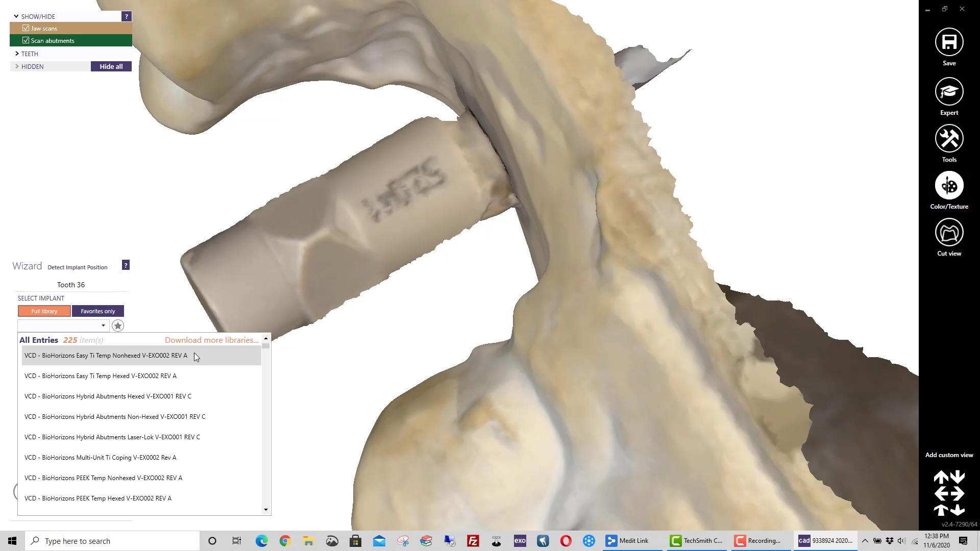The width and height of the screenshot is (980, 551).
Task: Open File Explorer from taskbar
Action: [308, 541]
